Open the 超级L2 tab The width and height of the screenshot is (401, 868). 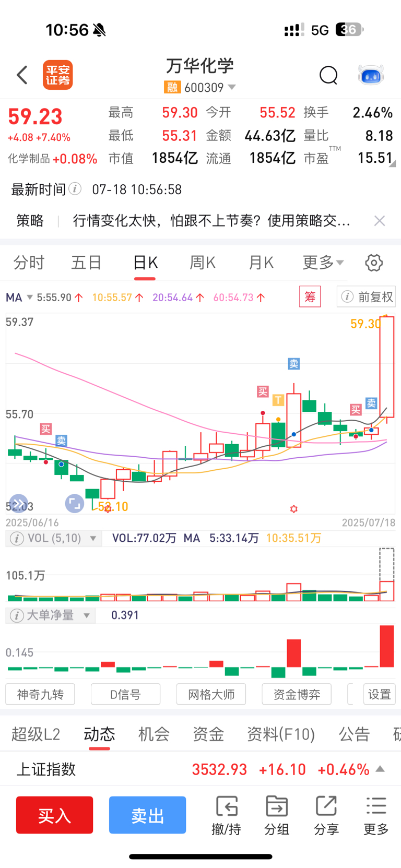pyautogui.click(x=36, y=734)
